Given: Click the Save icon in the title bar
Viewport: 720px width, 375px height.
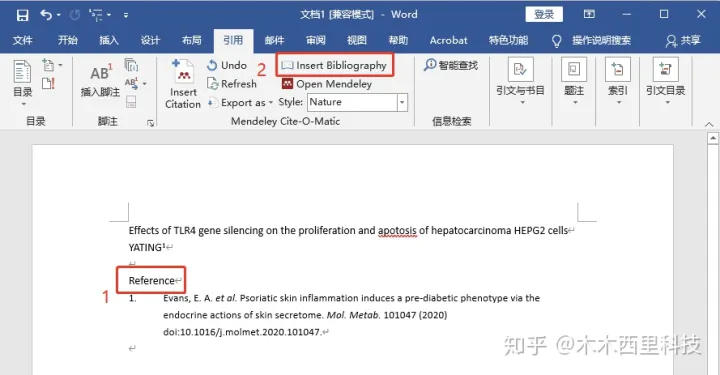Looking at the screenshot, I should [x=22, y=15].
